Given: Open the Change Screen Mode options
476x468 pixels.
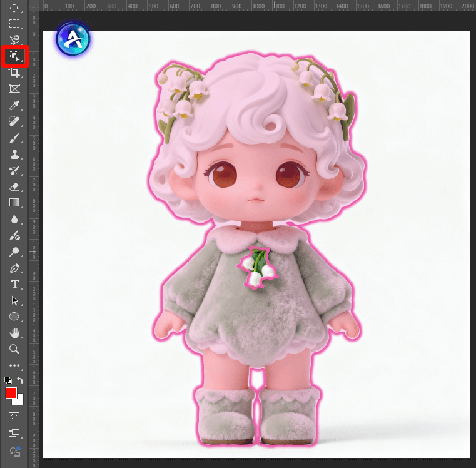Looking at the screenshot, I should tap(14, 432).
